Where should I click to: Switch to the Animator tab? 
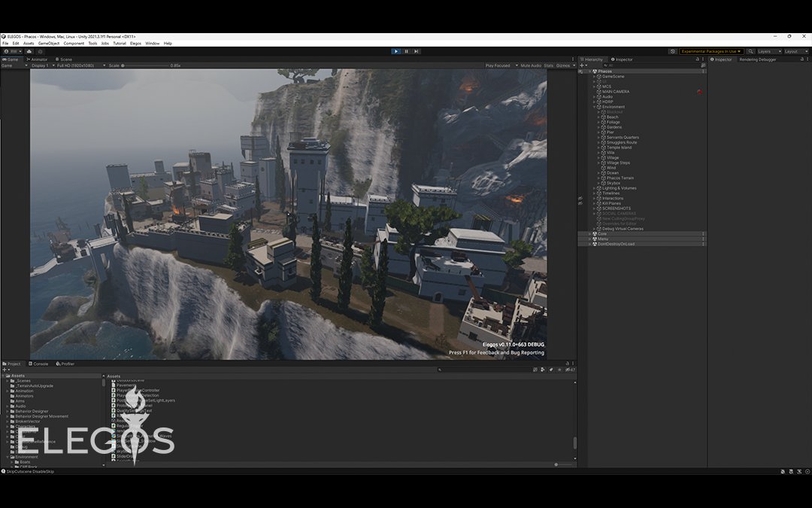pyautogui.click(x=36, y=59)
